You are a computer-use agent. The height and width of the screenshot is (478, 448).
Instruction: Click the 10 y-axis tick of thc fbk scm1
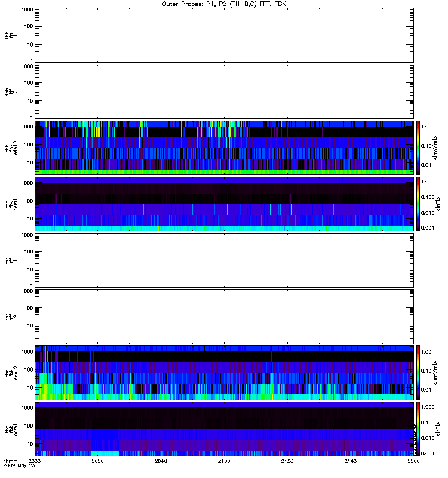(30, 444)
